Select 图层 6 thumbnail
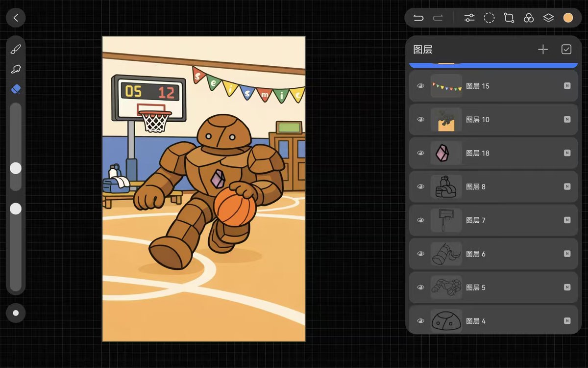 pyautogui.click(x=446, y=254)
